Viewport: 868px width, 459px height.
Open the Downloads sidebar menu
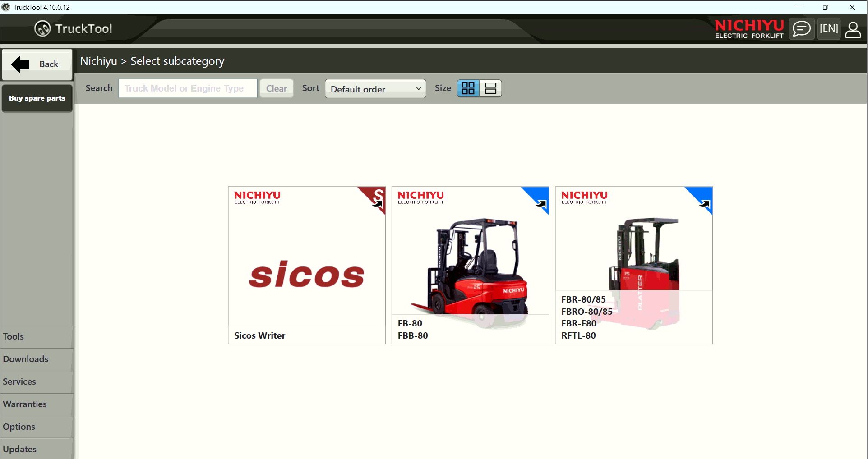tap(37, 359)
